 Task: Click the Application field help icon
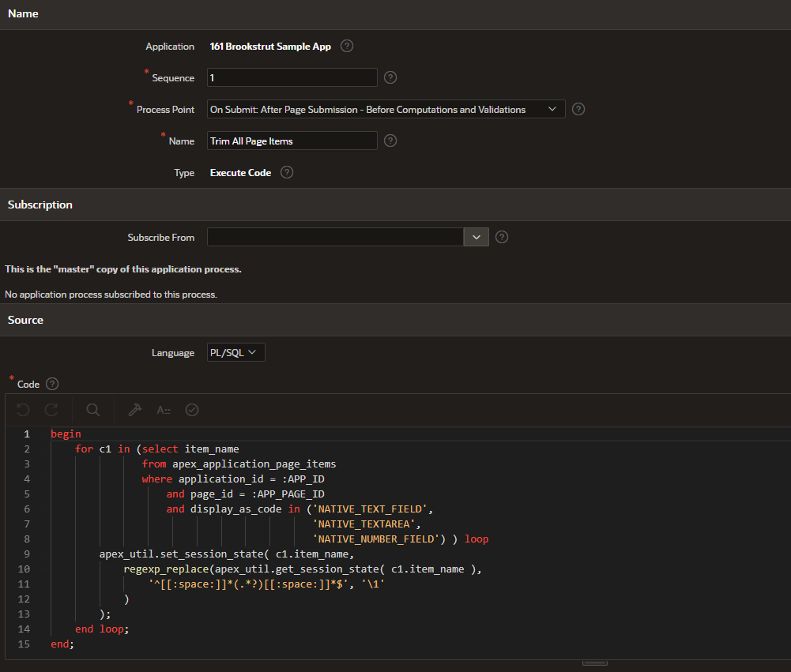347,46
